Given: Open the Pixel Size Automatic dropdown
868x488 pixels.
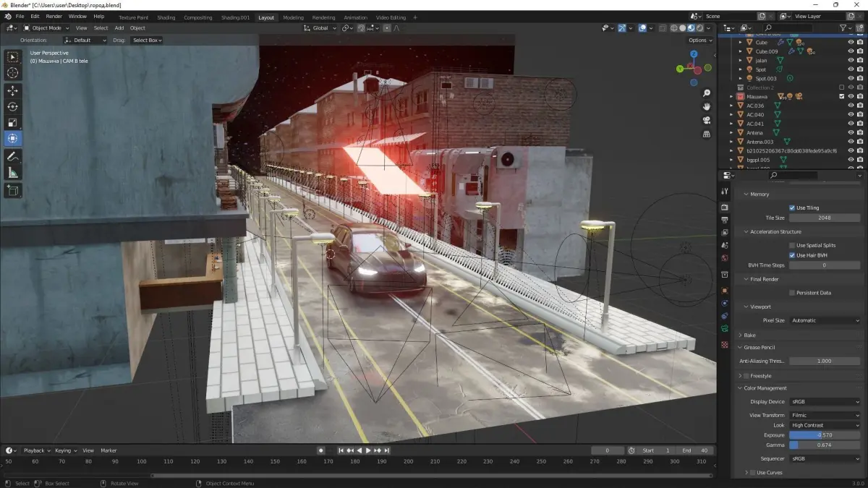Looking at the screenshot, I should point(825,320).
